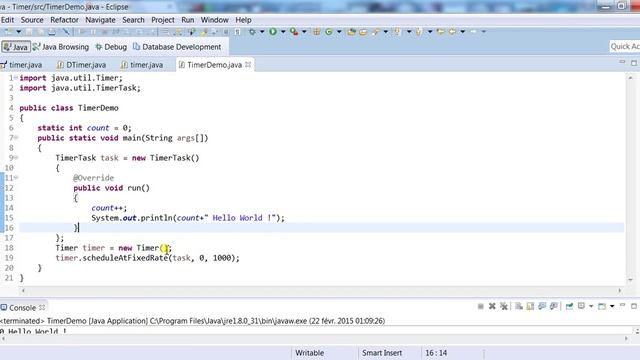This screenshot has height=360, width=640.
Task: Click the green Run button in toolbar
Action: click(273, 31)
